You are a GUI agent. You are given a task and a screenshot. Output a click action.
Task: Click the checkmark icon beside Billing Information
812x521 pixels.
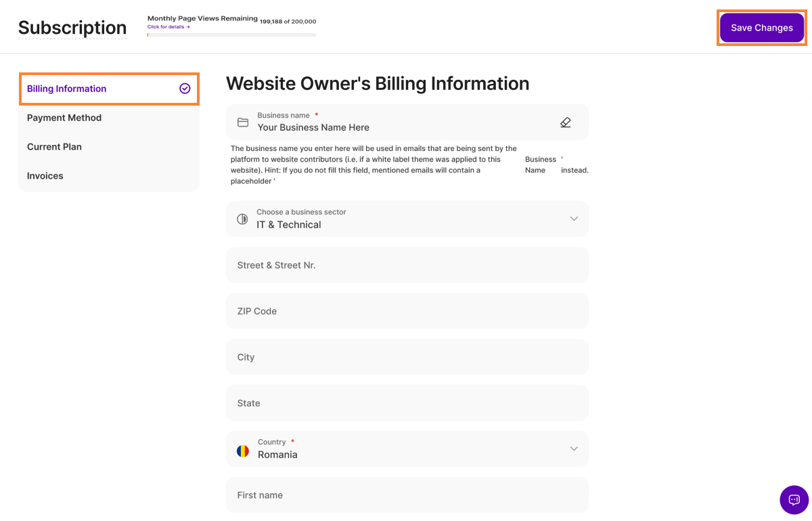tap(185, 89)
